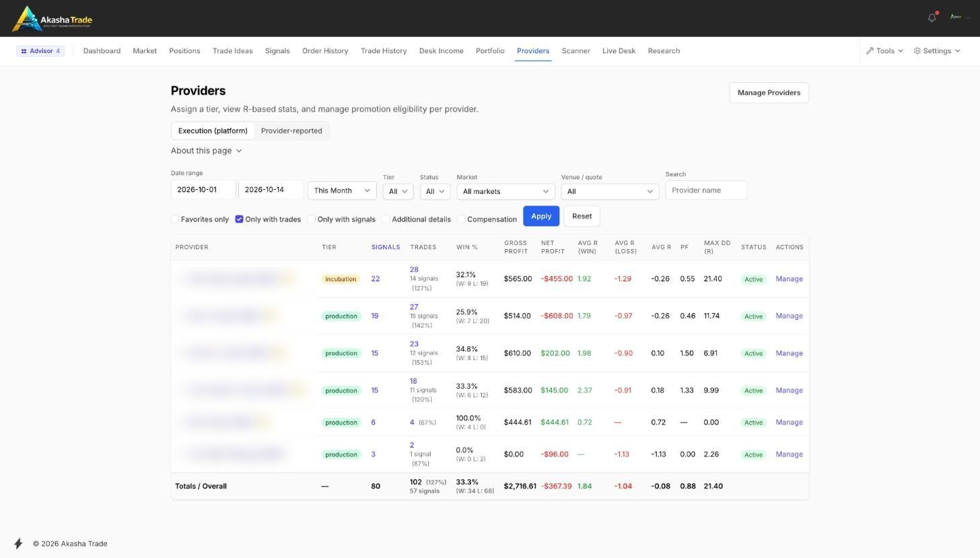Open the user account avatar
The width and height of the screenshot is (980, 558).
(x=956, y=17)
